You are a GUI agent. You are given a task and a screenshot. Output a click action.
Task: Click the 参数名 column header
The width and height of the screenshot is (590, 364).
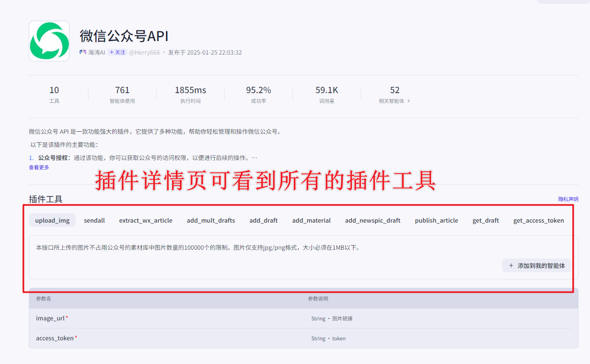[44, 298]
